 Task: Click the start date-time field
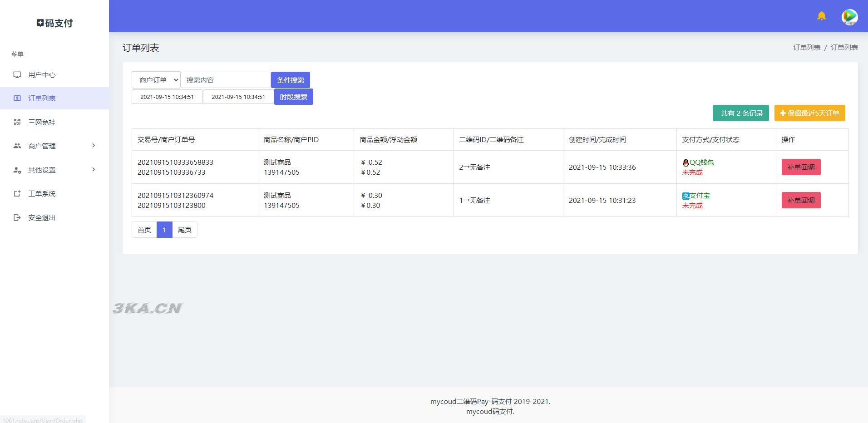pyautogui.click(x=167, y=97)
